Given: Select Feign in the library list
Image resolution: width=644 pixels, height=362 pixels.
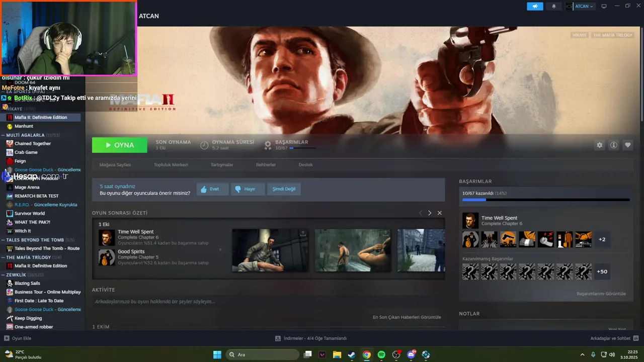Looking at the screenshot, I should point(20,161).
